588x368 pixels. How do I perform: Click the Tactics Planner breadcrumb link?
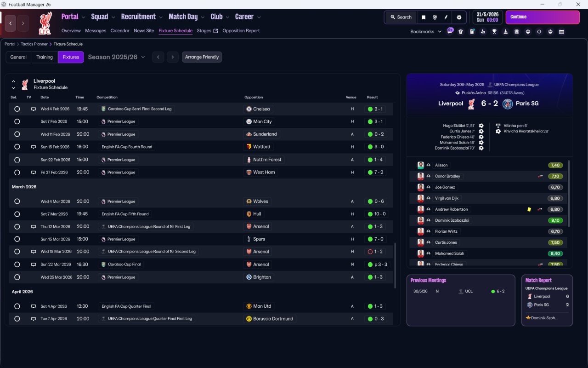34,44
